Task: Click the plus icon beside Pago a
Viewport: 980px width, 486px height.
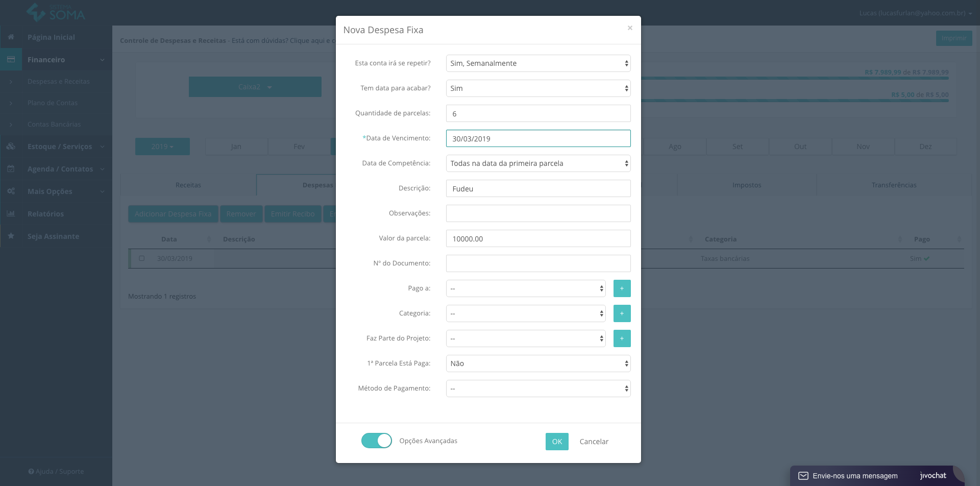Action: [x=622, y=288]
